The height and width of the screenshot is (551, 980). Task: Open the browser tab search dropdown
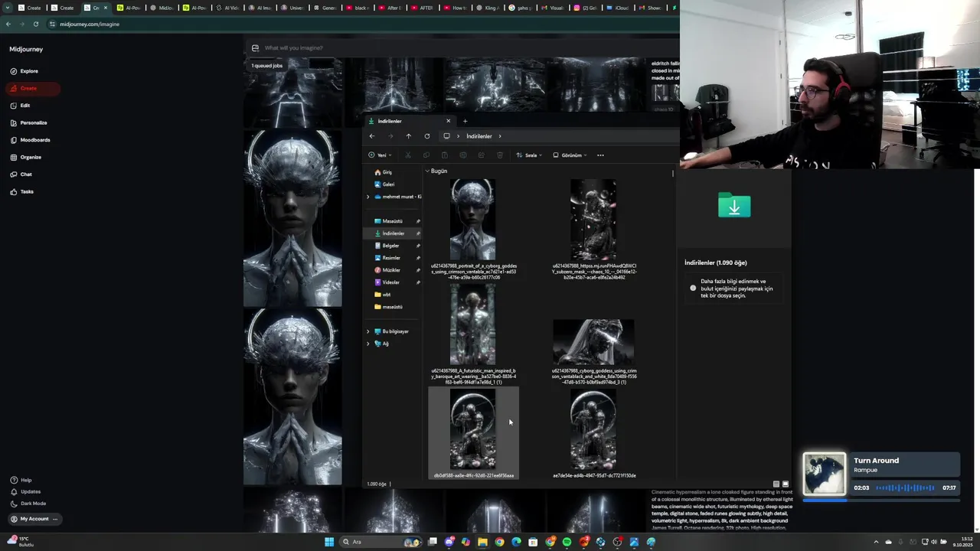tap(8, 8)
